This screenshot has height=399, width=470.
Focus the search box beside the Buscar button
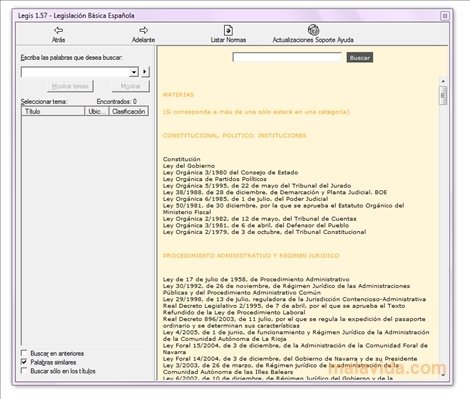point(287,57)
